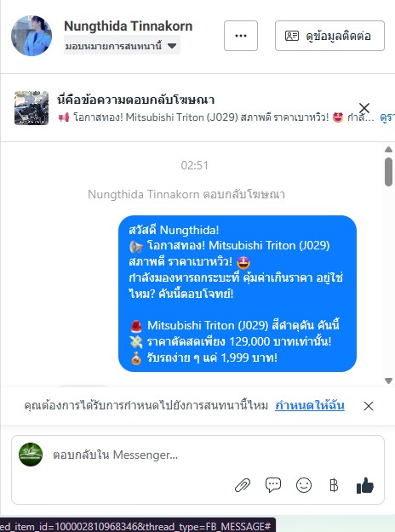Click the กำหนดให้ฉัน link
The height and width of the screenshot is (532, 395).
pos(310,405)
